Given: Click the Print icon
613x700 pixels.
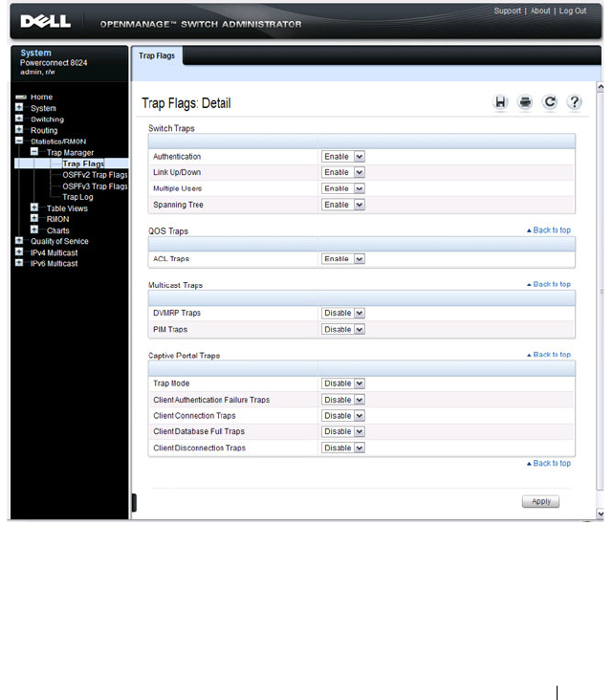Looking at the screenshot, I should coord(525,102).
